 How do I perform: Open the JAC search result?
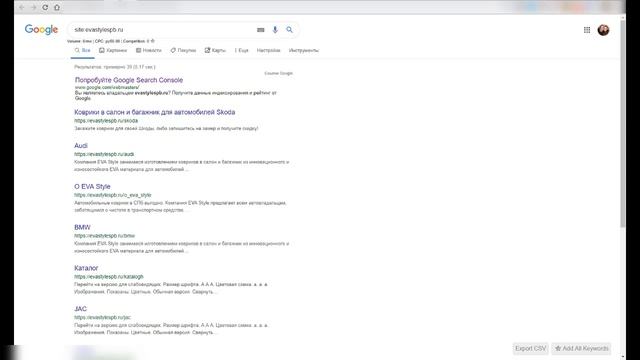80,309
